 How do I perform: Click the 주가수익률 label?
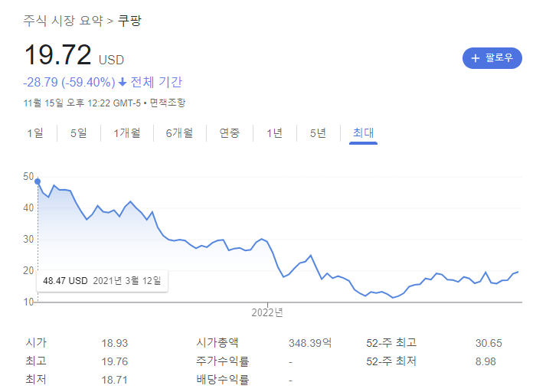(223, 361)
